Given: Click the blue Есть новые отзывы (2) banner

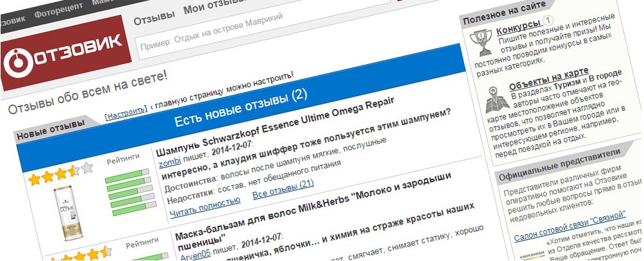Looking at the screenshot, I should (241, 107).
